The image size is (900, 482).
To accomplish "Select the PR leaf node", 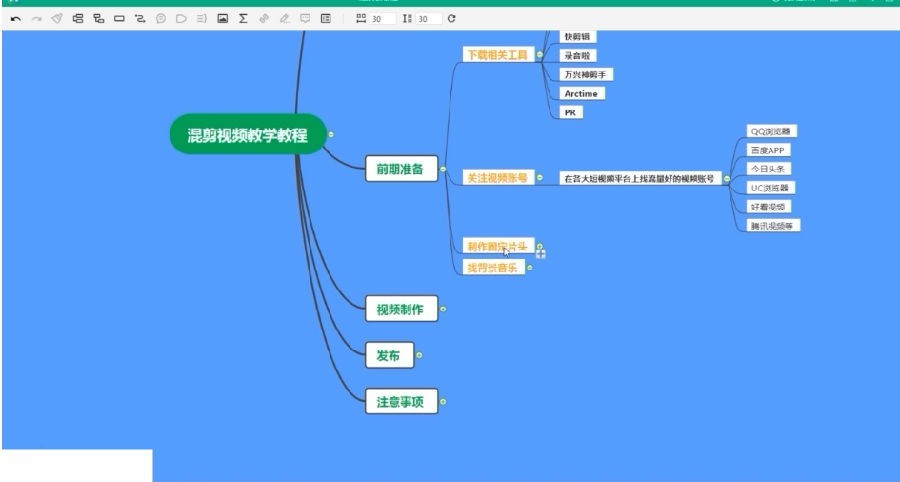I will click(x=571, y=112).
